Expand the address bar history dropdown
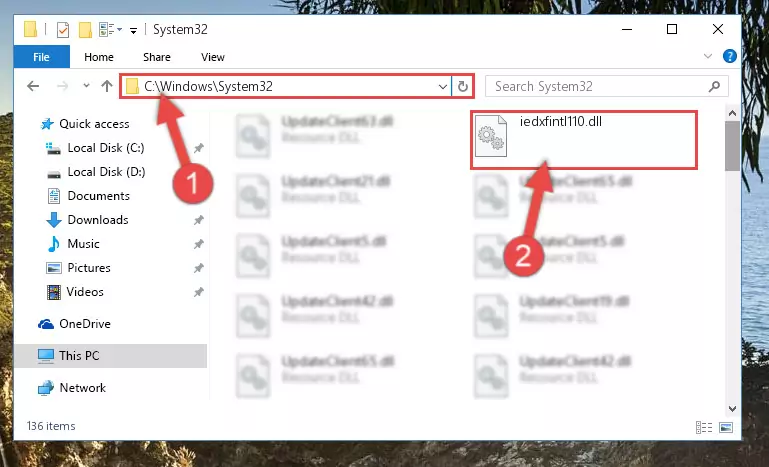Screen dimensions: 769x467 coord(442,87)
